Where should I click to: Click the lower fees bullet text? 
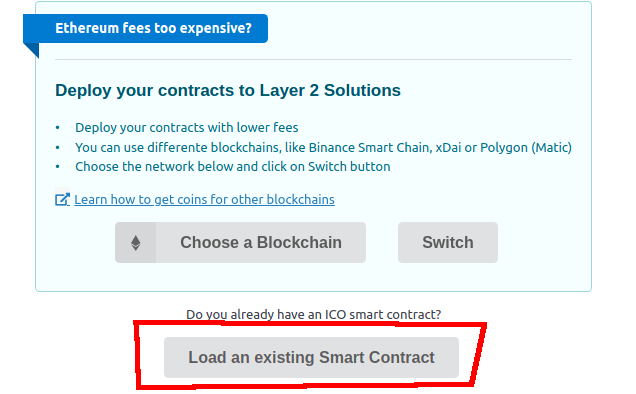(187, 127)
